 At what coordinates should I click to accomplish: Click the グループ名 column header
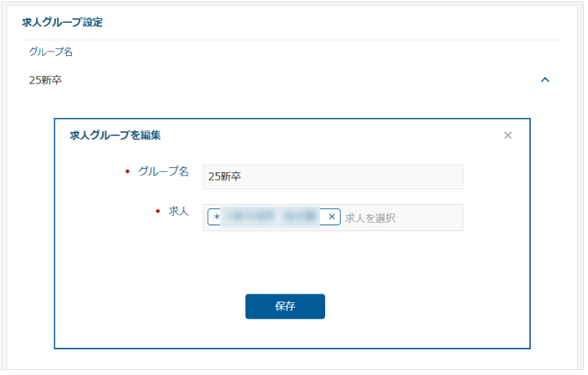[x=51, y=51]
